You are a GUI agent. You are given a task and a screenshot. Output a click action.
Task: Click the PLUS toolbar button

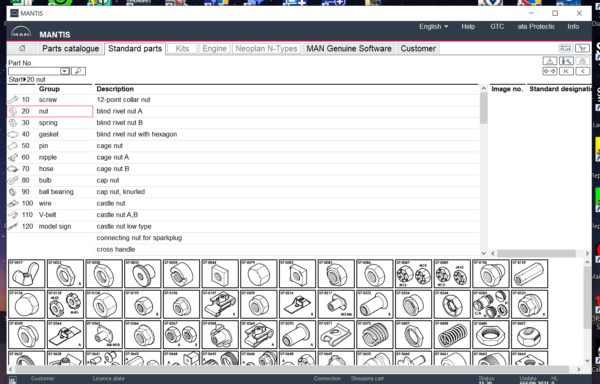click(x=566, y=49)
